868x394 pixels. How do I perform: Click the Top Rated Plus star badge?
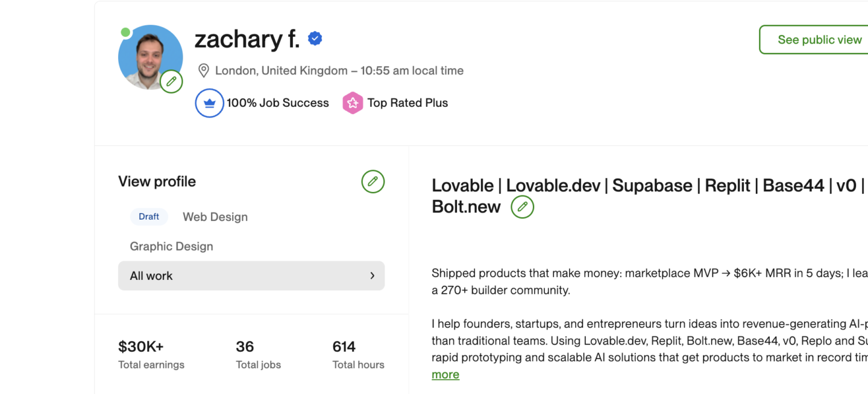(x=353, y=103)
